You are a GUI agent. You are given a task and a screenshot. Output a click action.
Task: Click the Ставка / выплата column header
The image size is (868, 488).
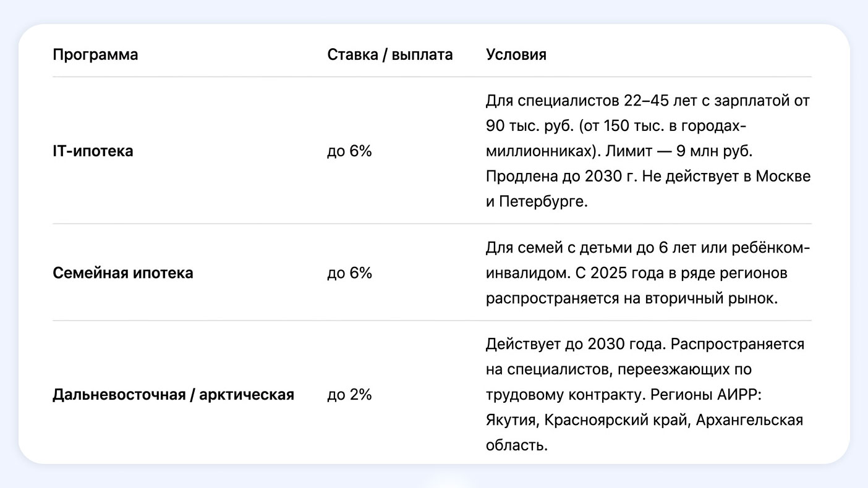pyautogui.click(x=389, y=54)
